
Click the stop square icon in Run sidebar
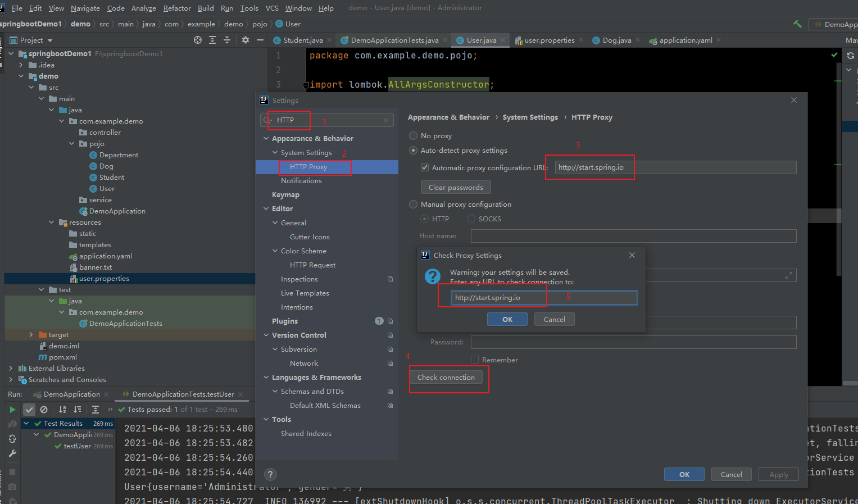(12, 472)
